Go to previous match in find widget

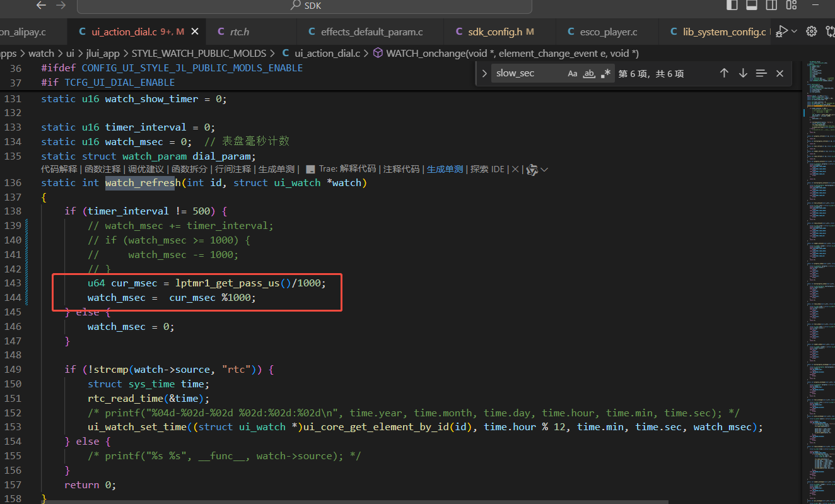(724, 73)
